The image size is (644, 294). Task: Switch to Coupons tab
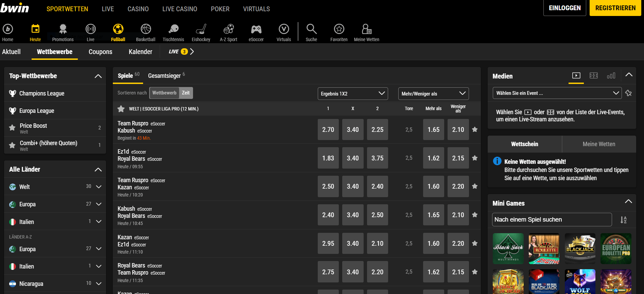click(100, 52)
